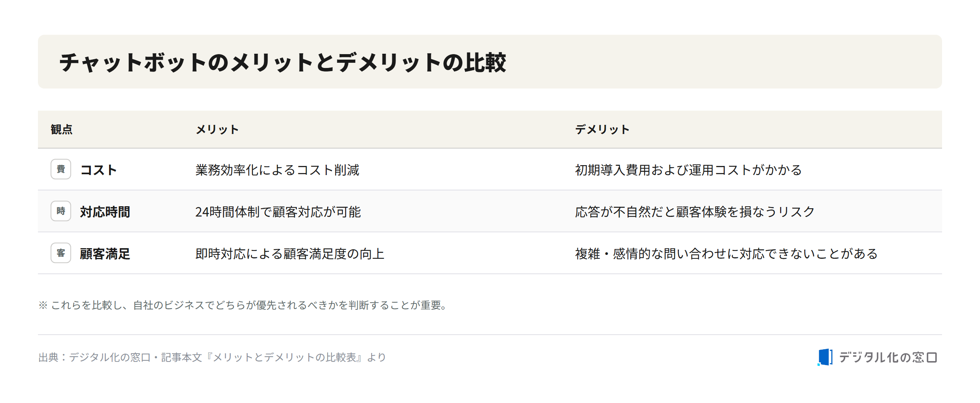Click the ※ footnote about business priorities

click(243, 305)
